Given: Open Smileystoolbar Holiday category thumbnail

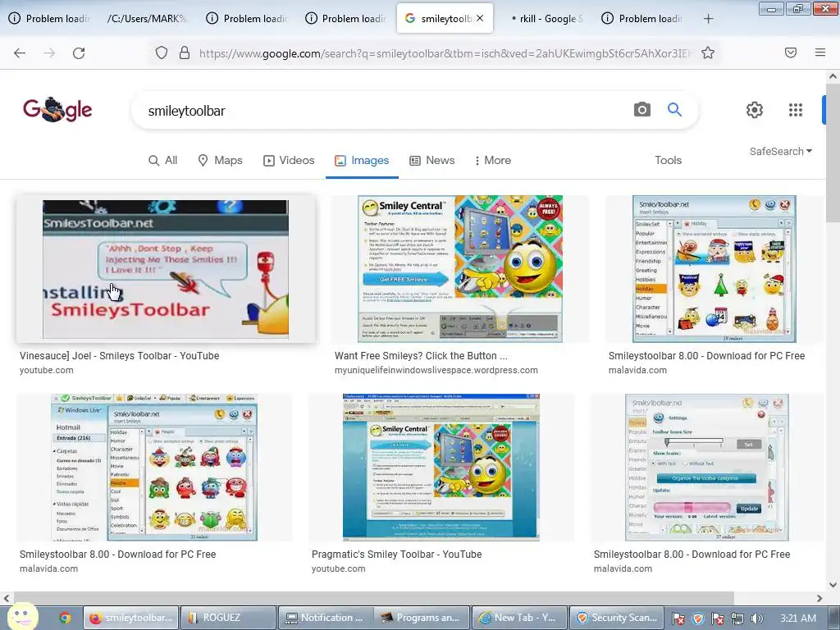Looking at the screenshot, I should coord(714,268).
